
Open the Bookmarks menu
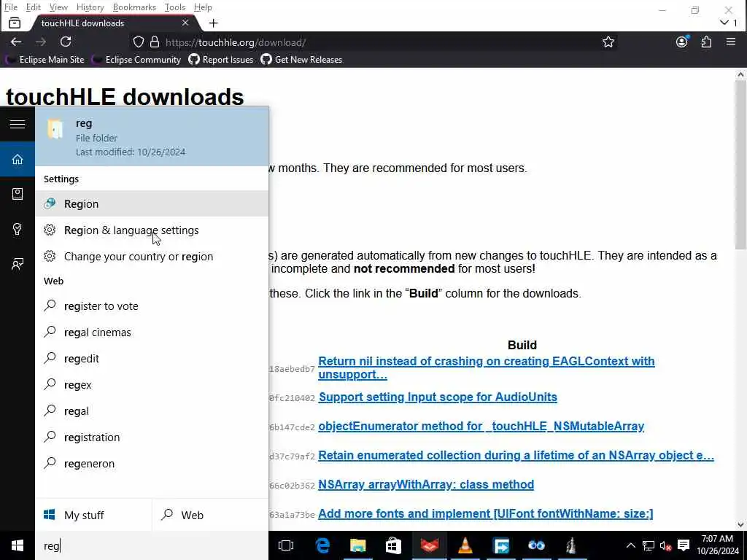(134, 7)
